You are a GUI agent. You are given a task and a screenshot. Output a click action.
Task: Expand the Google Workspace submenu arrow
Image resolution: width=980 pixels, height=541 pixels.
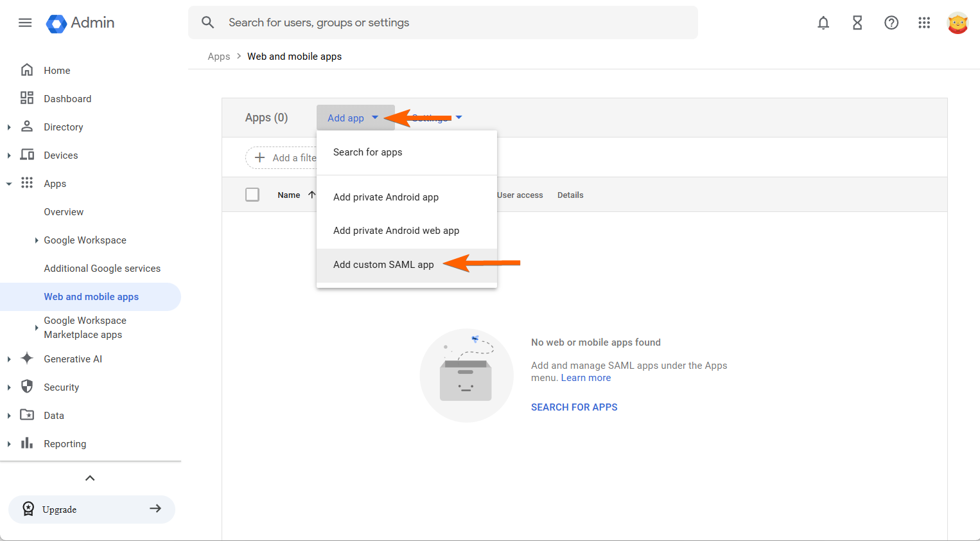[x=37, y=240]
